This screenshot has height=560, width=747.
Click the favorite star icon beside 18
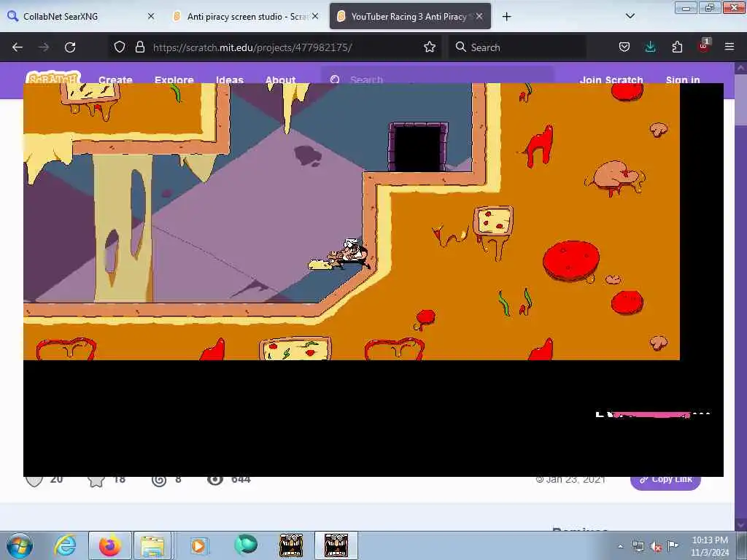click(96, 481)
